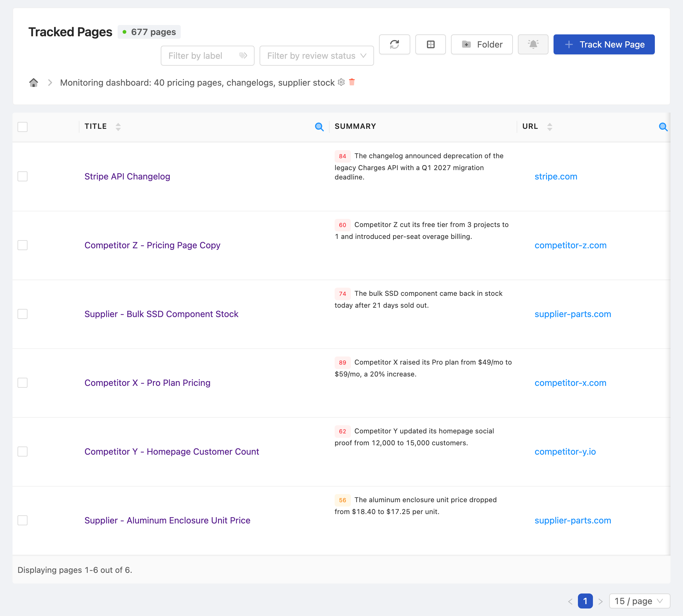Screen dimensions: 683x616
Task: Click the Monitoring dashboard breadcrumb folder name
Action: click(197, 83)
